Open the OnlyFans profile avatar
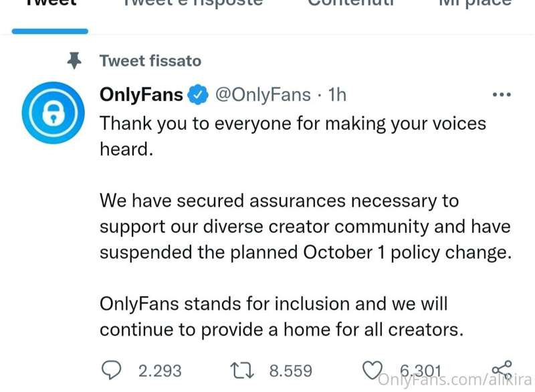 point(53,112)
